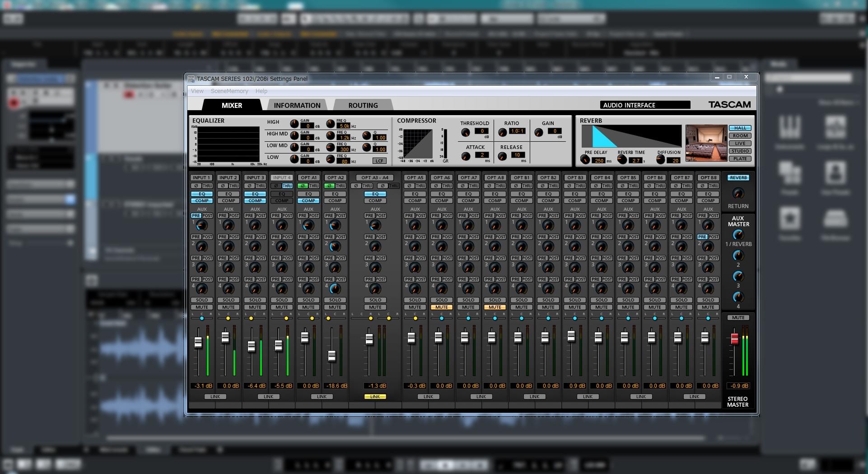Click the reverb RETURN level knob
This screenshot has height=474, width=868.
click(x=738, y=193)
